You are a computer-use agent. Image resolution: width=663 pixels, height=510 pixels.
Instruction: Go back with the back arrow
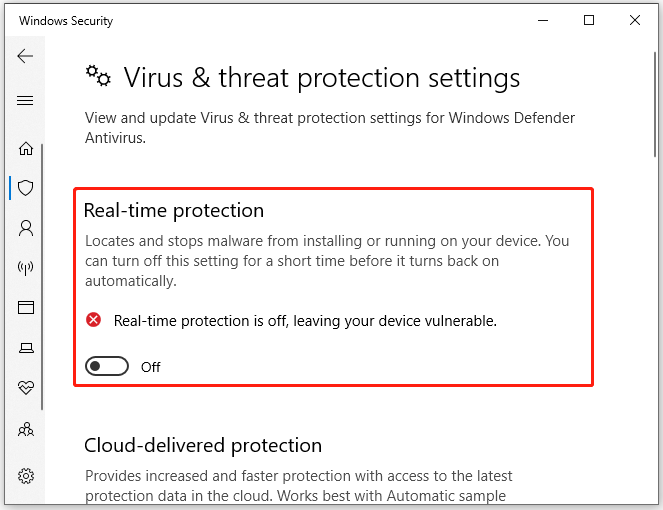(25, 56)
